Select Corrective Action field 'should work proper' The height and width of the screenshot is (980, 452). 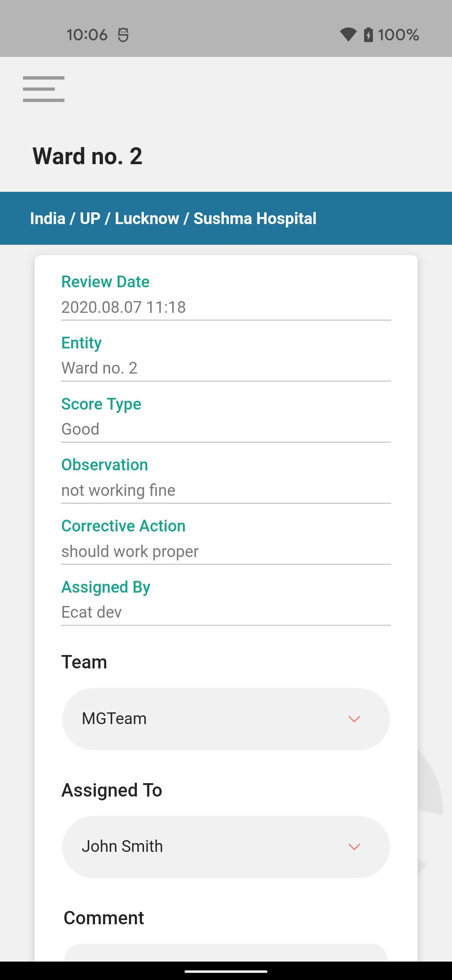click(x=226, y=552)
